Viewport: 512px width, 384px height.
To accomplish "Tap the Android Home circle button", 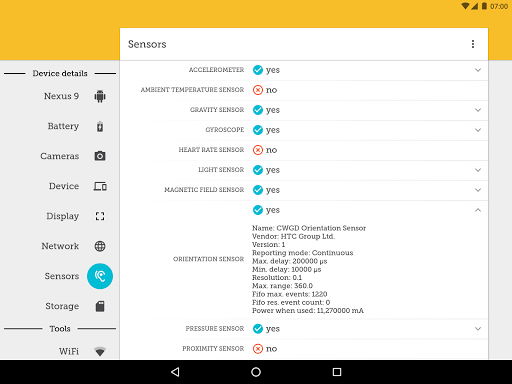I will (256, 372).
